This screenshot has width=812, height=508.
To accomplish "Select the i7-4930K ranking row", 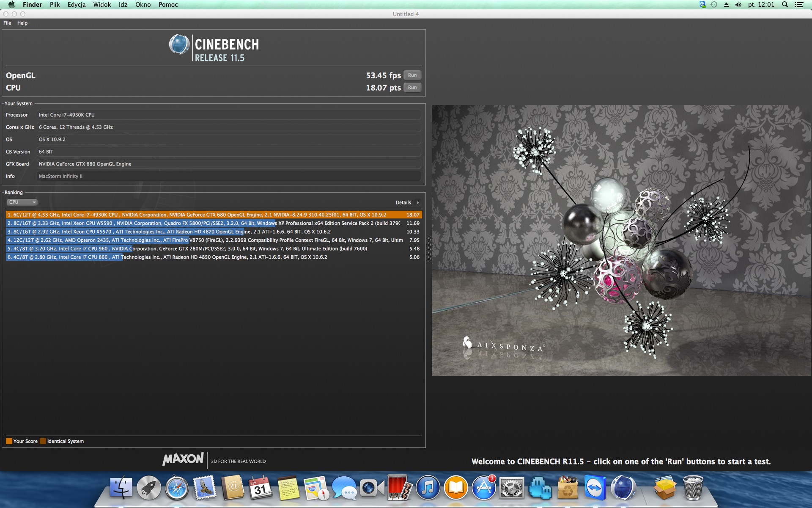I will tap(214, 215).
